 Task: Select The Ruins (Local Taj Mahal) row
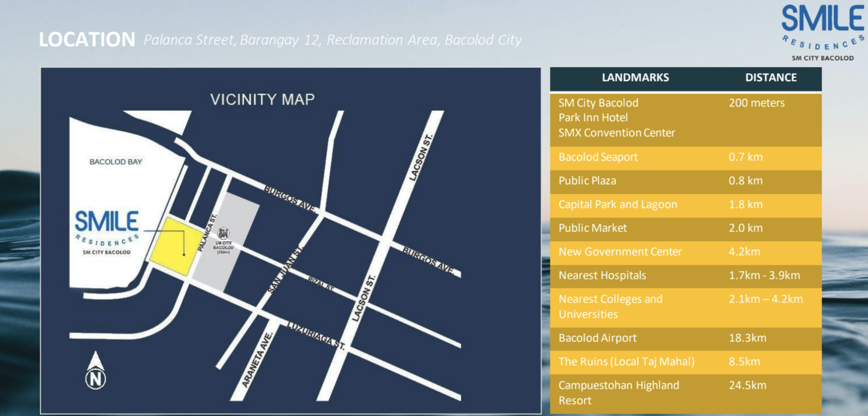tap(686, 362)
